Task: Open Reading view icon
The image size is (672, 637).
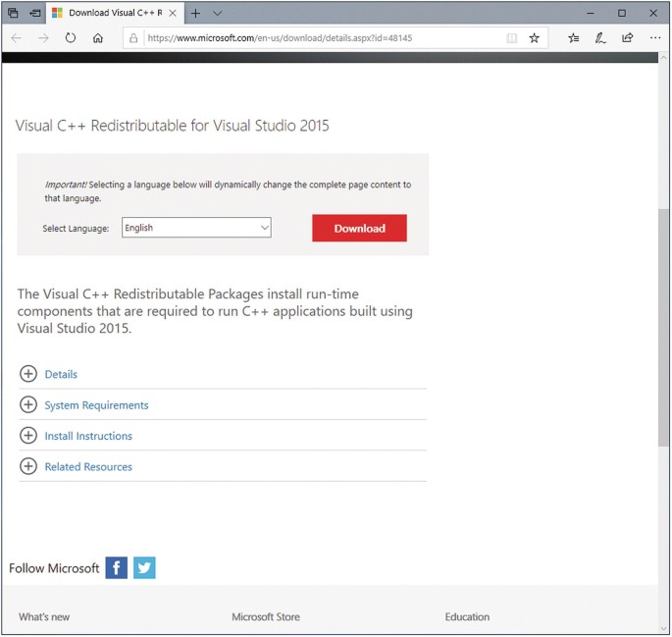Action: pyautogui.click(x=512, y=38)
